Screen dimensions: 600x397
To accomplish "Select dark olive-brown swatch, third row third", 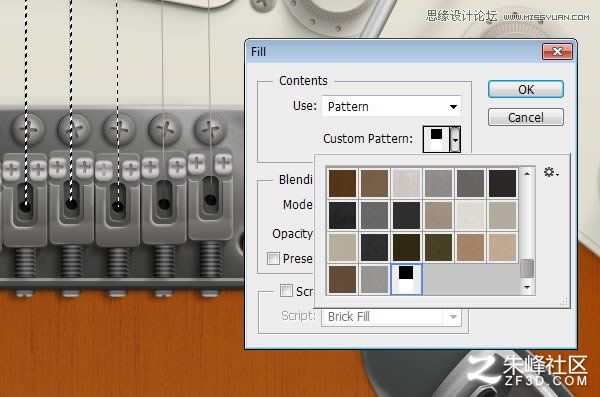I will pos(406,247).
